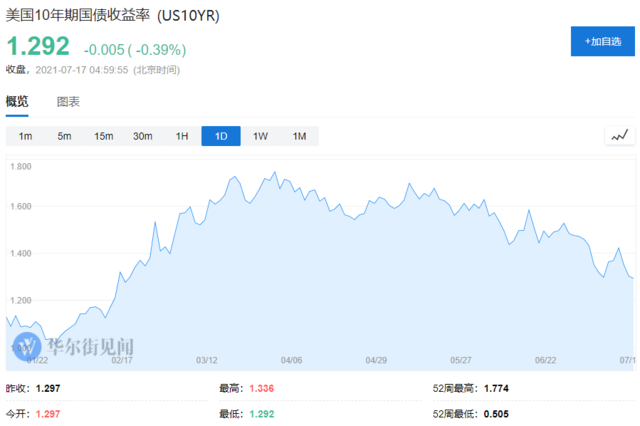Click the highlighted 1D interval button
640x426 pixels.
[x=221, y=136]
